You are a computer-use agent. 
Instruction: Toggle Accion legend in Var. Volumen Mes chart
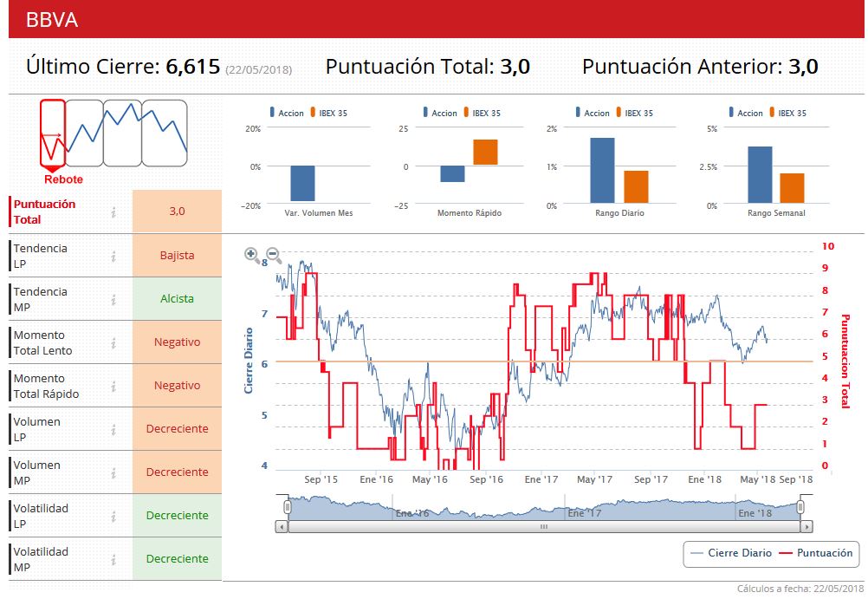(x=287, y=113)
